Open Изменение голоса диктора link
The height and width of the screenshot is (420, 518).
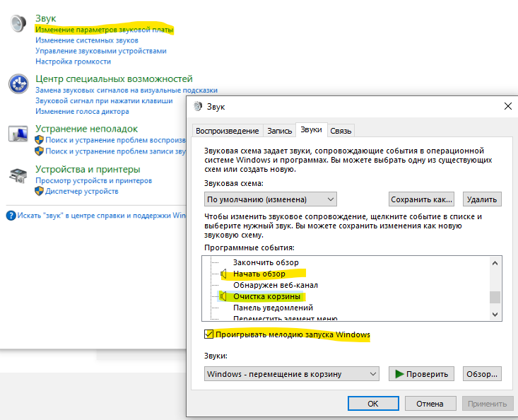point(82,111)
